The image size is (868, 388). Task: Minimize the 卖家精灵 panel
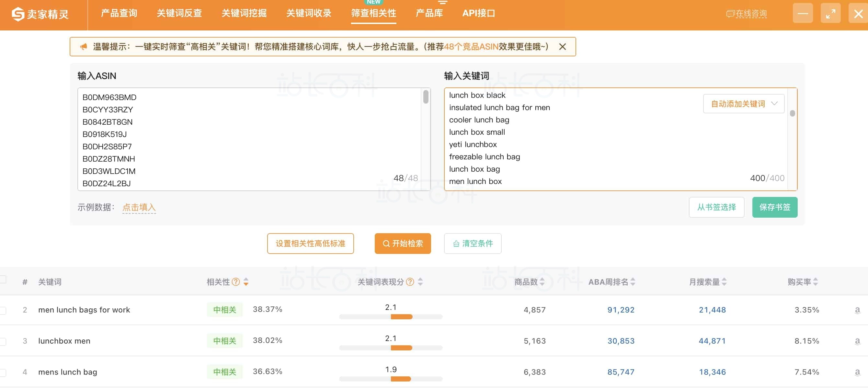803,14
